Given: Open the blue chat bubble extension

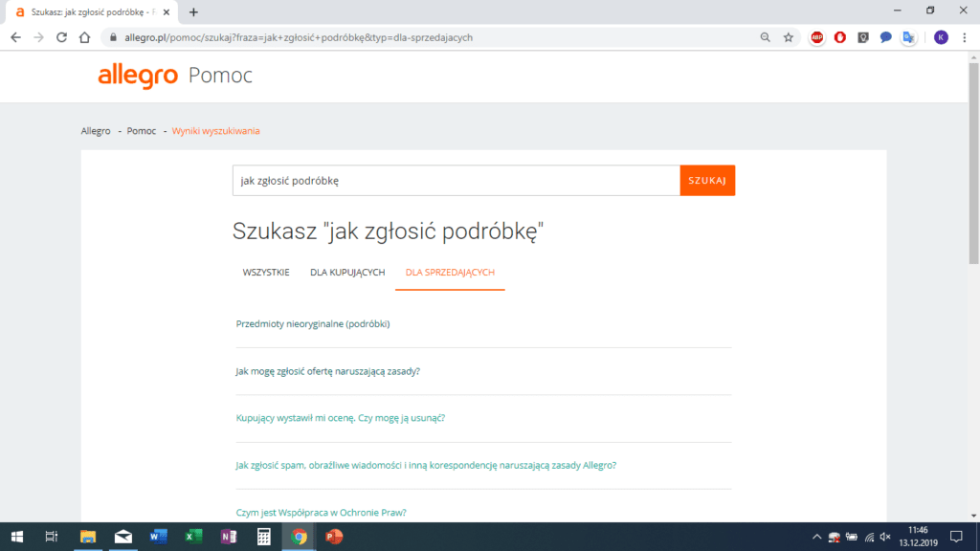Looking at the screenshot, I should click(885, 37).
